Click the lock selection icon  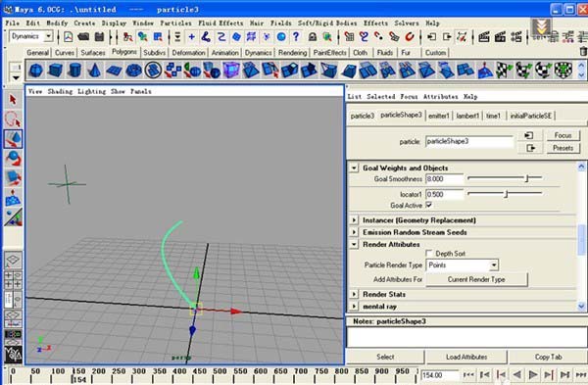(312, 37)
